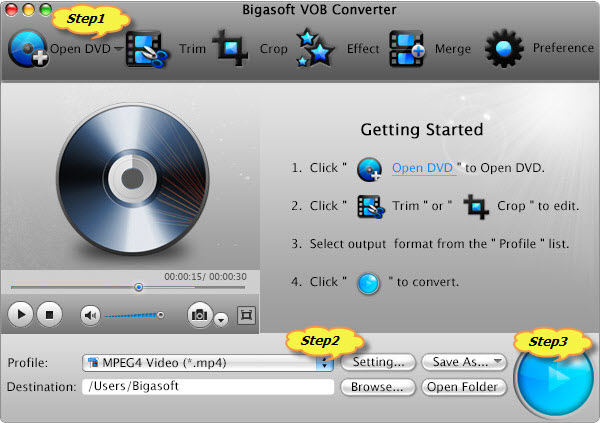This screenshot has height=423, width=600.
Task: Click the Destination path field
Action: (x=208, y=386)
